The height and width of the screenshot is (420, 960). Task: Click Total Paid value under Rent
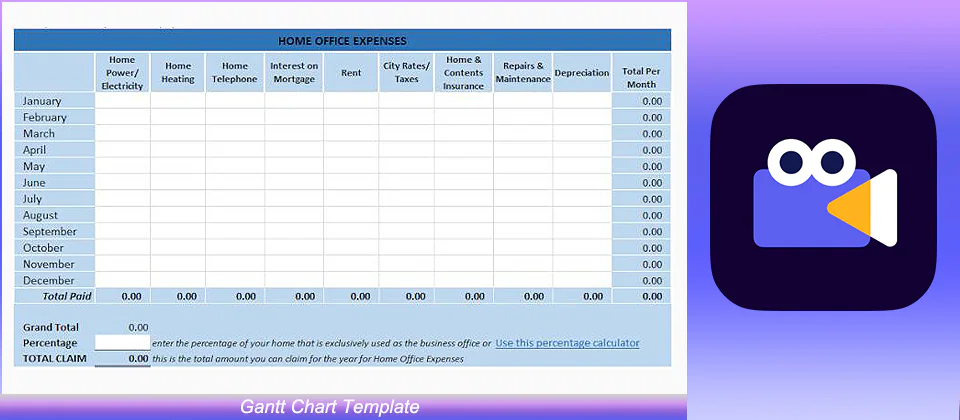click(351, 296)
